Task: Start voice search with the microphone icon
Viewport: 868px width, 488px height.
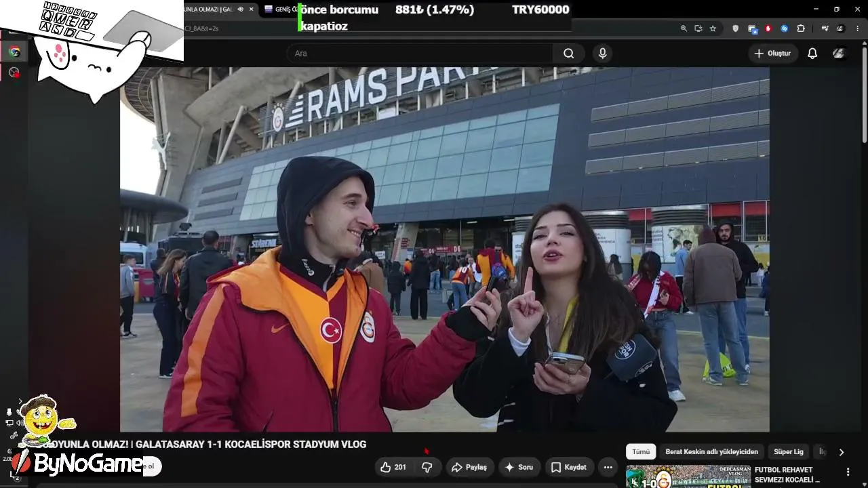Action: point(602,54)
